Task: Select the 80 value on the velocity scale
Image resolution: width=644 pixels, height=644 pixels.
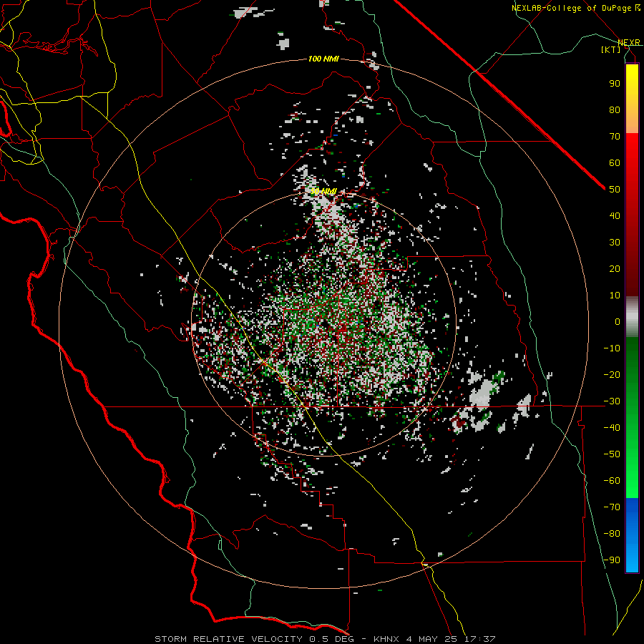Action: pyautogui.click(x=615, y=109)
